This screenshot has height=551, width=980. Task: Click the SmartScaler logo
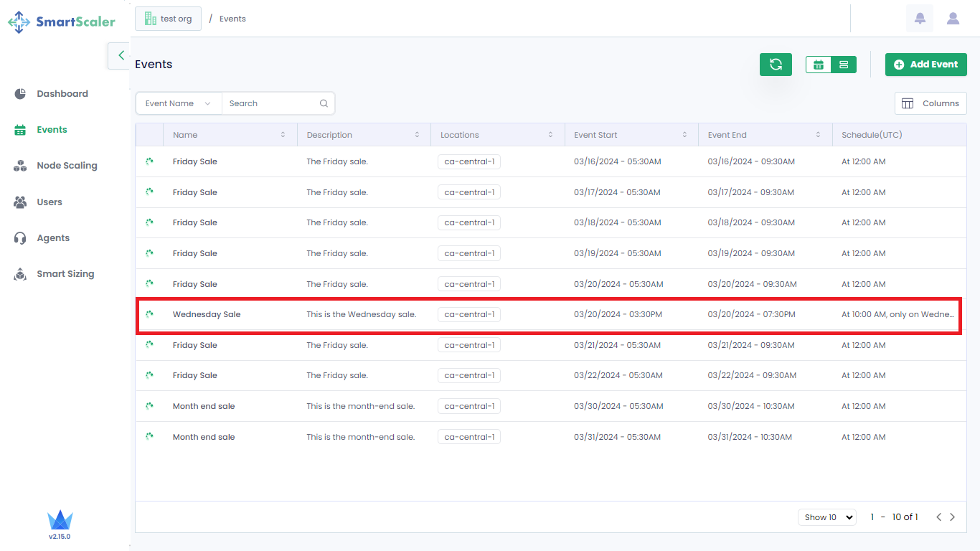point(62,22)
